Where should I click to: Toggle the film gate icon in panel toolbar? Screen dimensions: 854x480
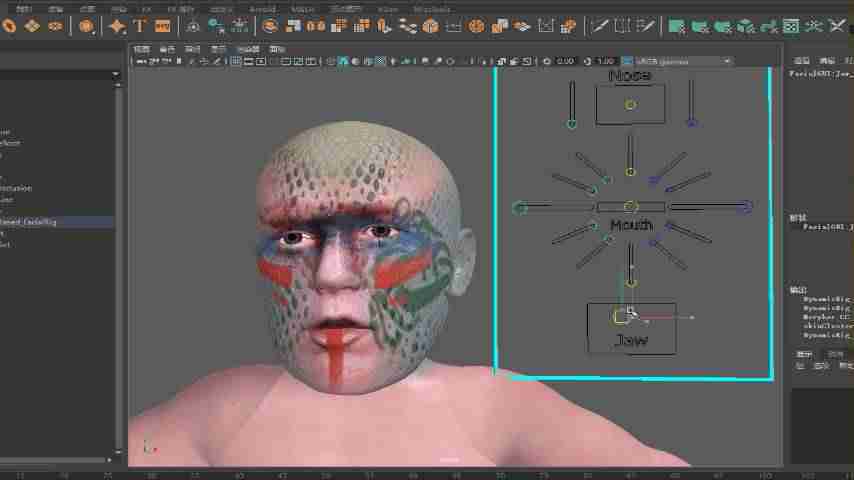click(x=248, y=62)
